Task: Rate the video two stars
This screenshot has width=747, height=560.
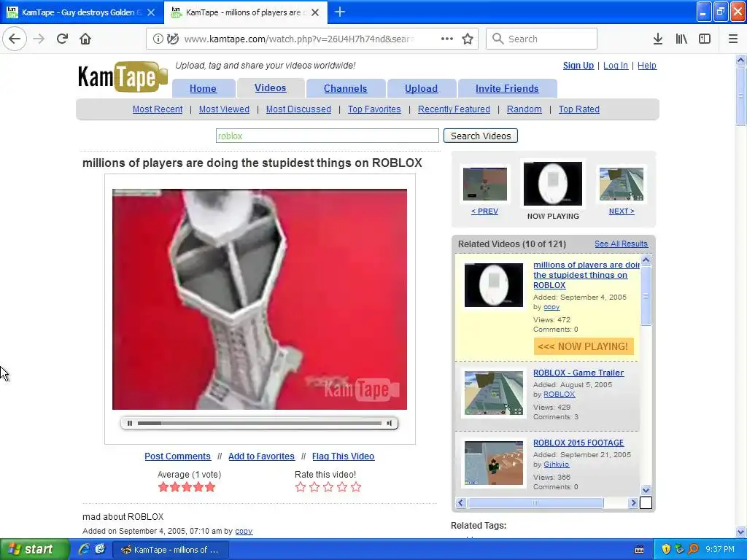Action: click(314, 486)
